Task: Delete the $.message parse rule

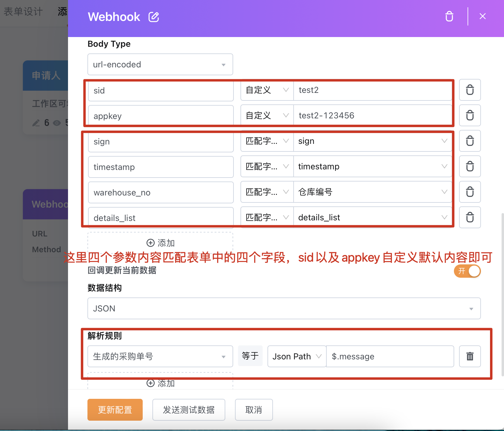Action: coord(470,356)
